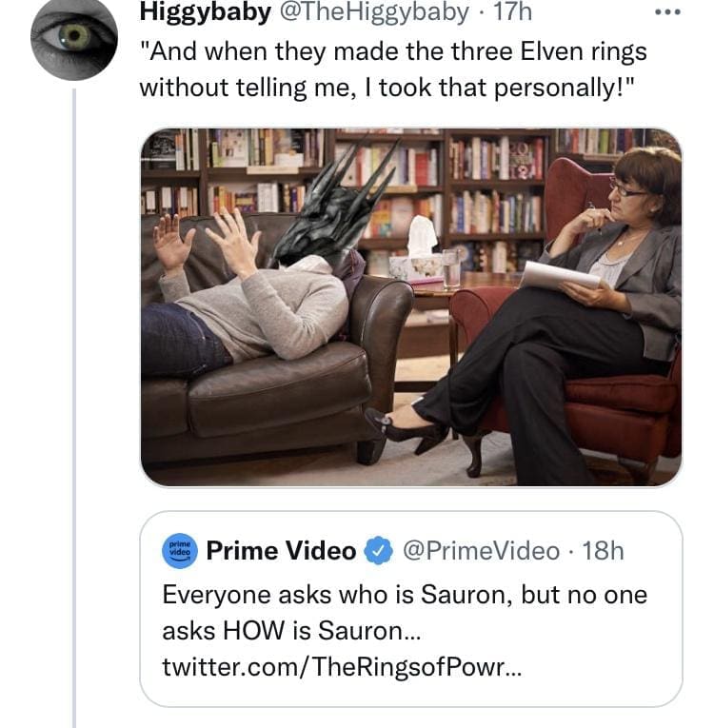Open Higgybaby's eye profile picture
The height and width of the screenshot is (728, 714).
(74, 38)
